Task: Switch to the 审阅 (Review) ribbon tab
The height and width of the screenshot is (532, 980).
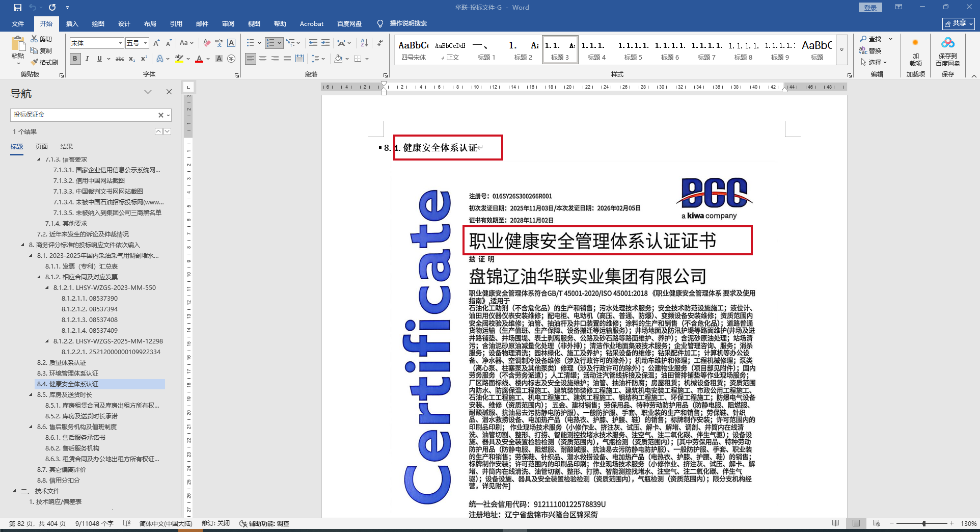Action: (228, 23)
